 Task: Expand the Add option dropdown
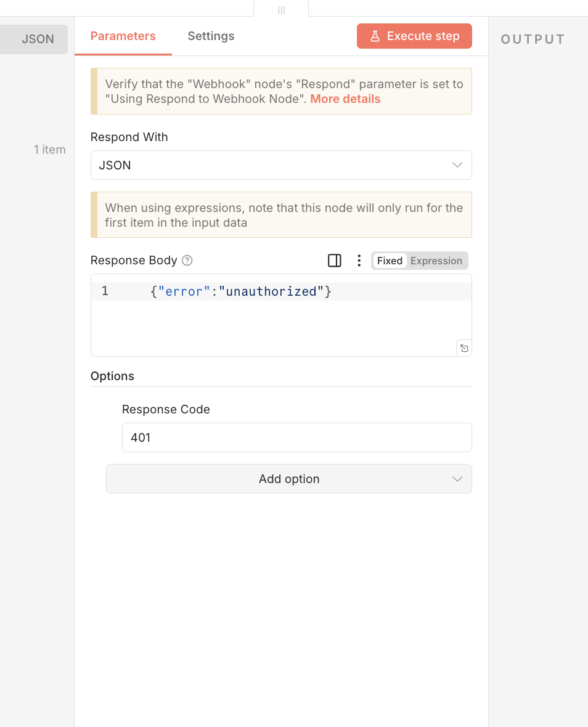(288, 479)
